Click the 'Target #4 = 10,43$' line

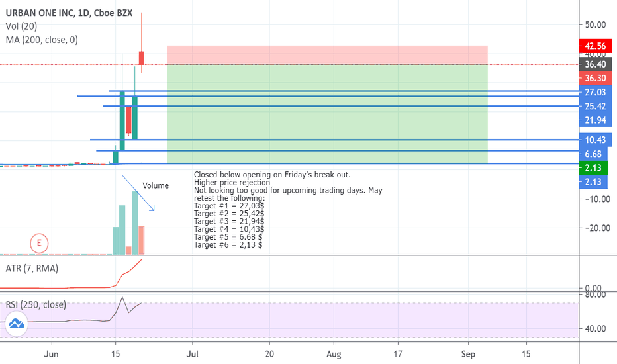[229, 229]
